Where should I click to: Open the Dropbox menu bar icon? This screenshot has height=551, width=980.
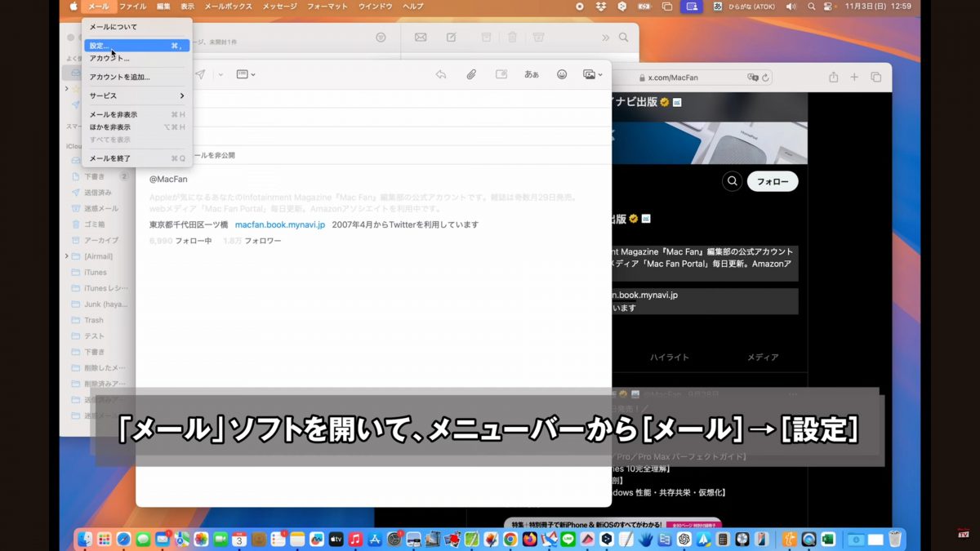pyautogui.click(x=601, y=7)
